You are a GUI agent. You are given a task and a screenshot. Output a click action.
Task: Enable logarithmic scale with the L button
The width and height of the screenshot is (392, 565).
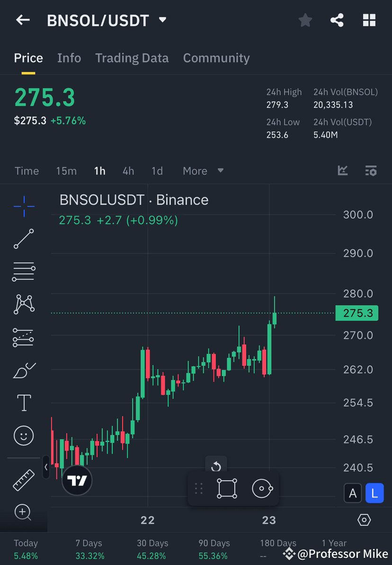pos(374,493)
